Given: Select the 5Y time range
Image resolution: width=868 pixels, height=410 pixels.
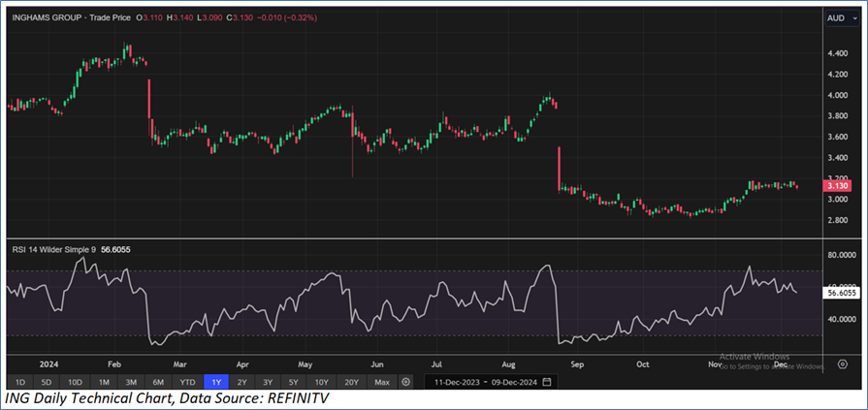Looking at the screenshot, I should tap(294, 382).
